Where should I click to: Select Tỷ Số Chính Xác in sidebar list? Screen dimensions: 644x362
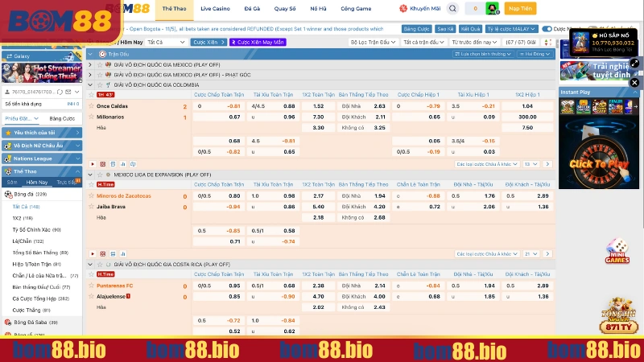36,230
